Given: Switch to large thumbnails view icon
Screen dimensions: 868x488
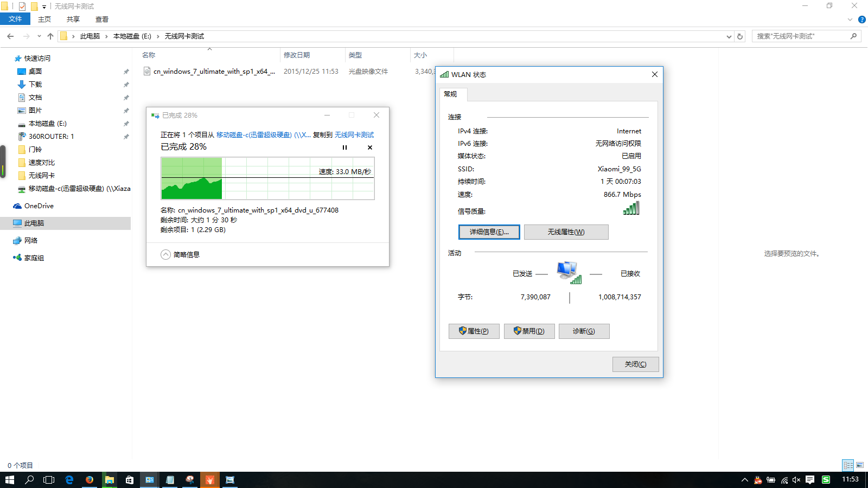Looking at the screenshot, I should click(860, 465).
